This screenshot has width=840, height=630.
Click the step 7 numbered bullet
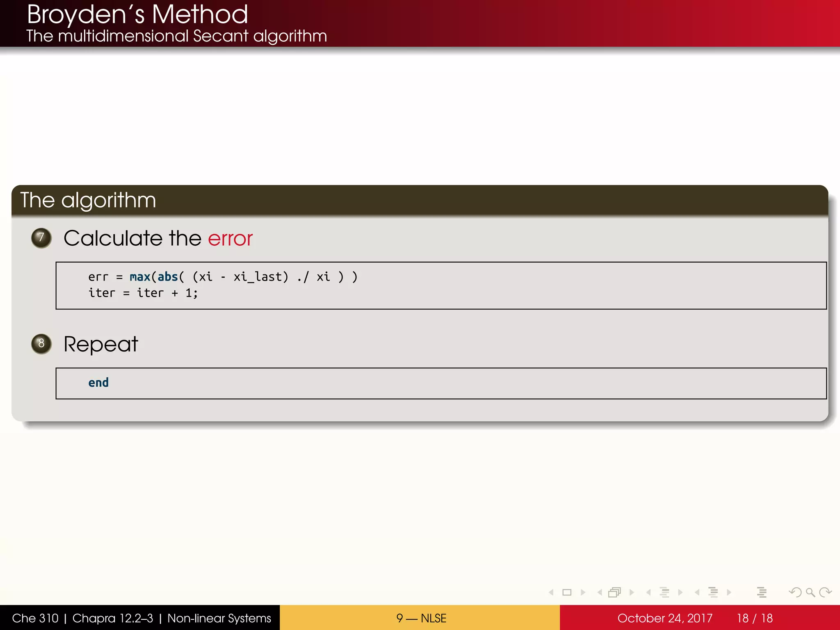tap(41, 238)
